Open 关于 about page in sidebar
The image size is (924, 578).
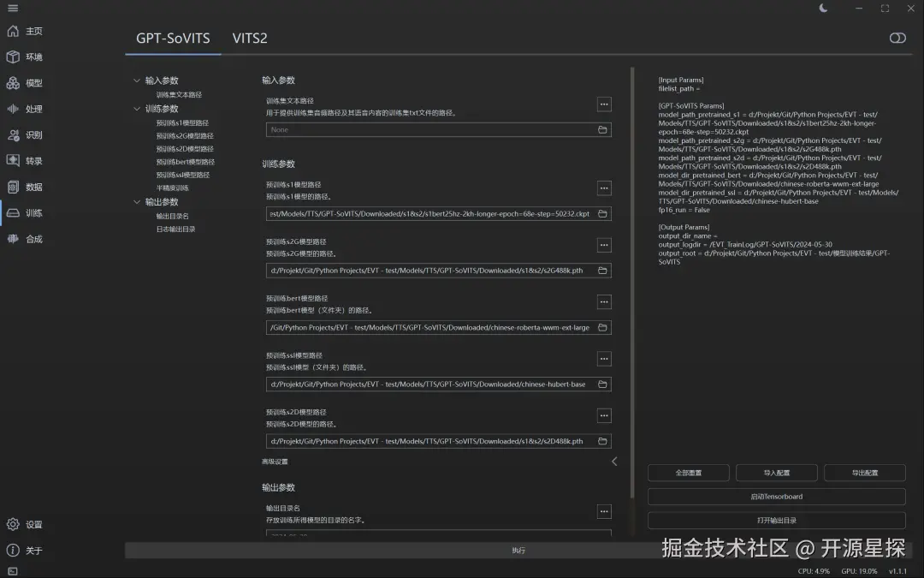point(25,551)
